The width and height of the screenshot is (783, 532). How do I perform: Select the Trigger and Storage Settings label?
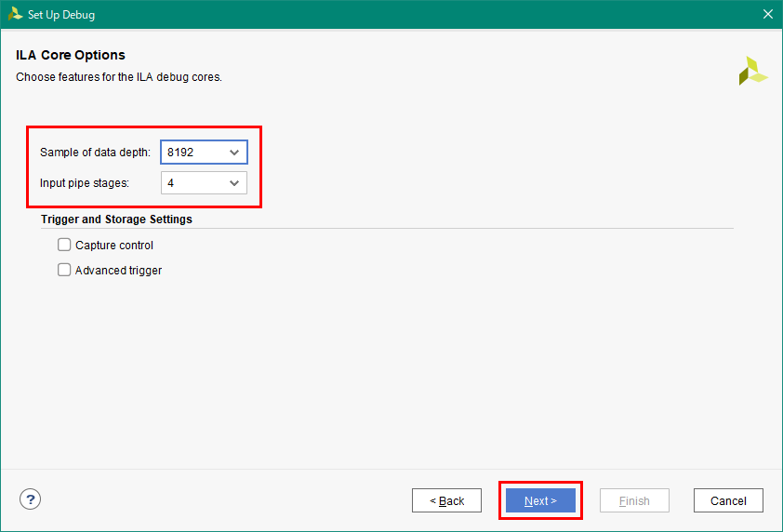tap(116, 219)
